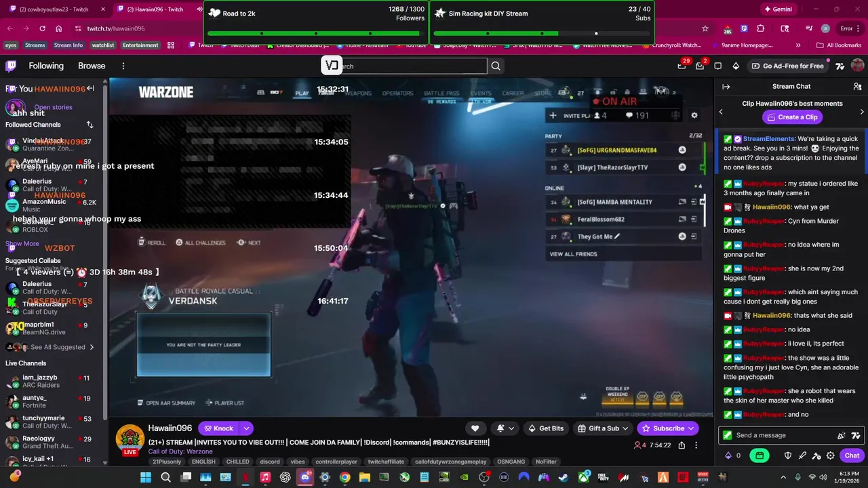
Task: Click the search magnifier button
Action: (496, 66)
